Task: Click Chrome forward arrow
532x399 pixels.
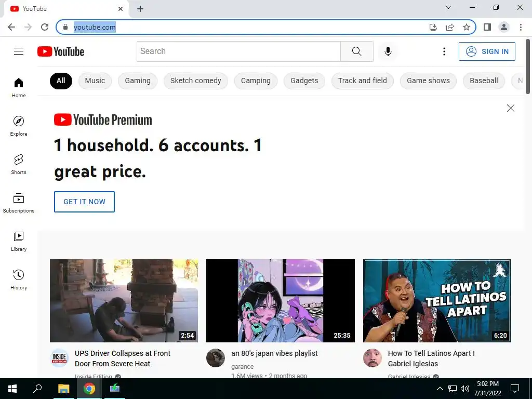Action: 28,27
